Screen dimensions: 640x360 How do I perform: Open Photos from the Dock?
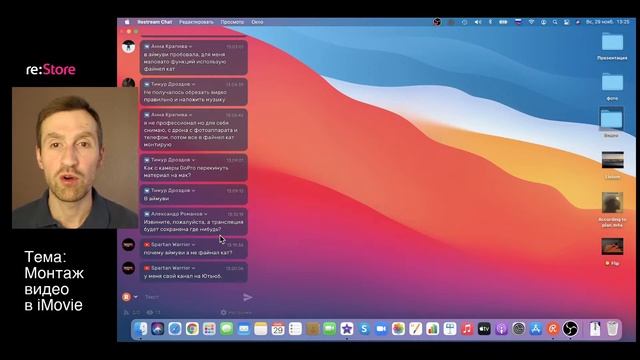tap(398, 329)
